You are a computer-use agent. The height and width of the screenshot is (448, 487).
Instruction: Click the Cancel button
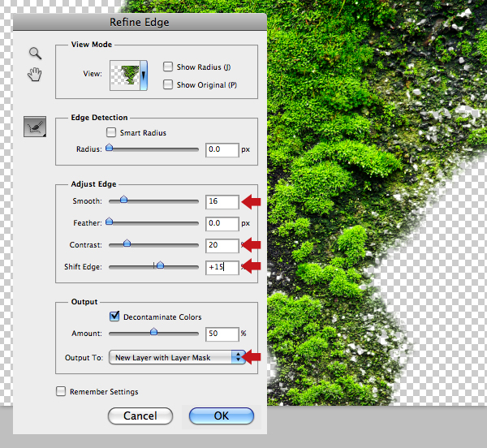click(x=140, y=416)
